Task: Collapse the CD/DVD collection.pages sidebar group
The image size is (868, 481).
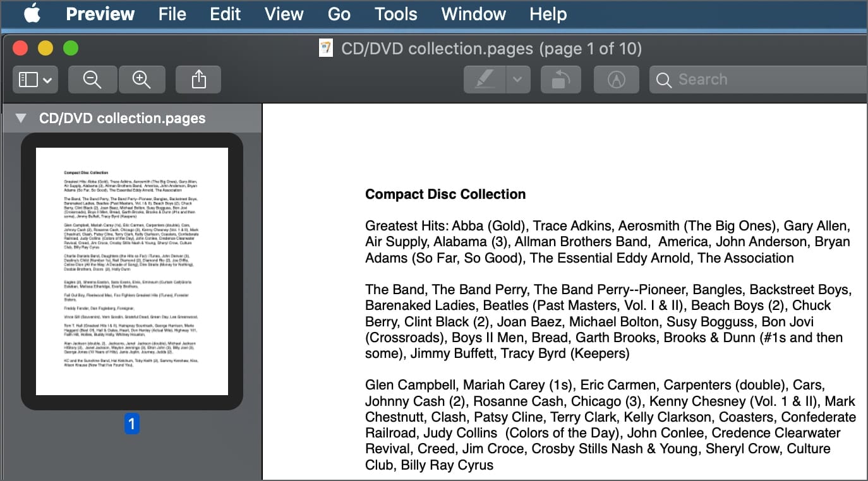Action: [21, 119]
